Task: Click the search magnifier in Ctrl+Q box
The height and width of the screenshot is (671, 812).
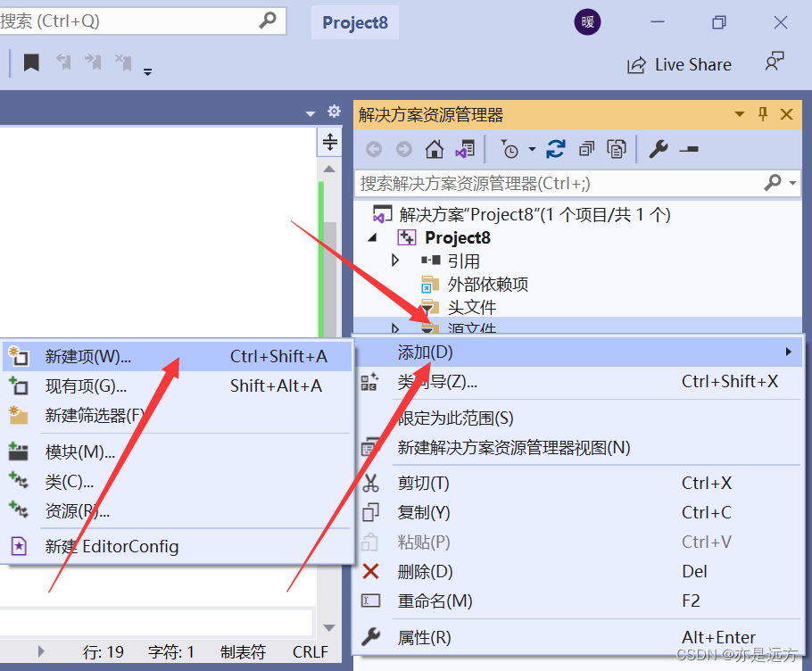Action: (268, 21)
